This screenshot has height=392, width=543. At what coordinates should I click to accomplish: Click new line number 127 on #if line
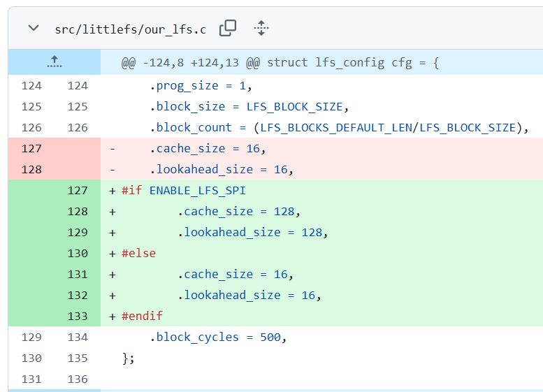pos(78,191)
